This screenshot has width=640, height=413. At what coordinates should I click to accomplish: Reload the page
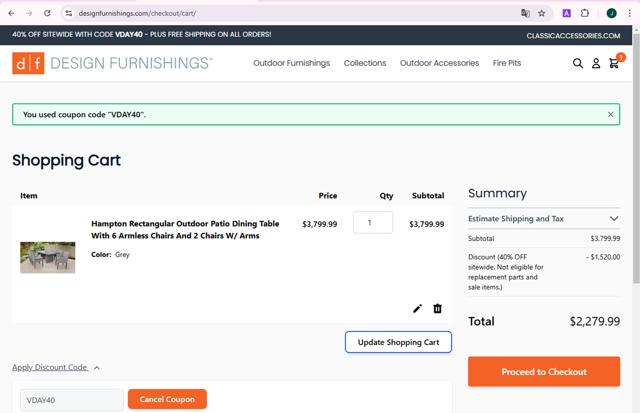(47, 13)
